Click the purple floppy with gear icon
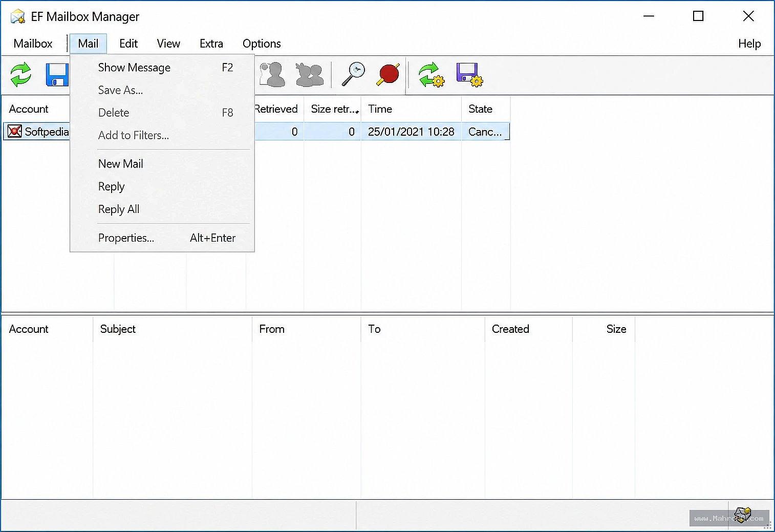The image size is (775, 532). (x=469, y=75)
